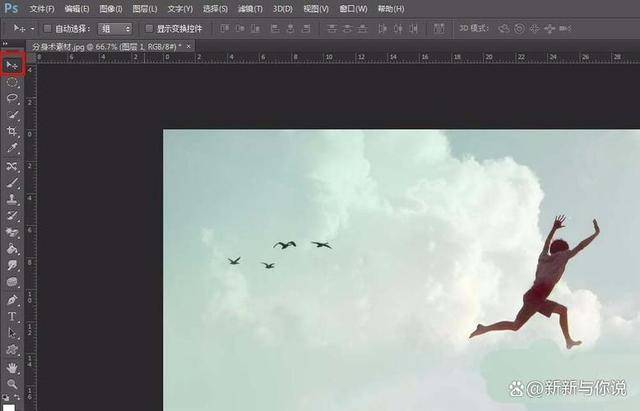
Task: Open the 文字(Y) menu
Action: (x=180, y=9)
